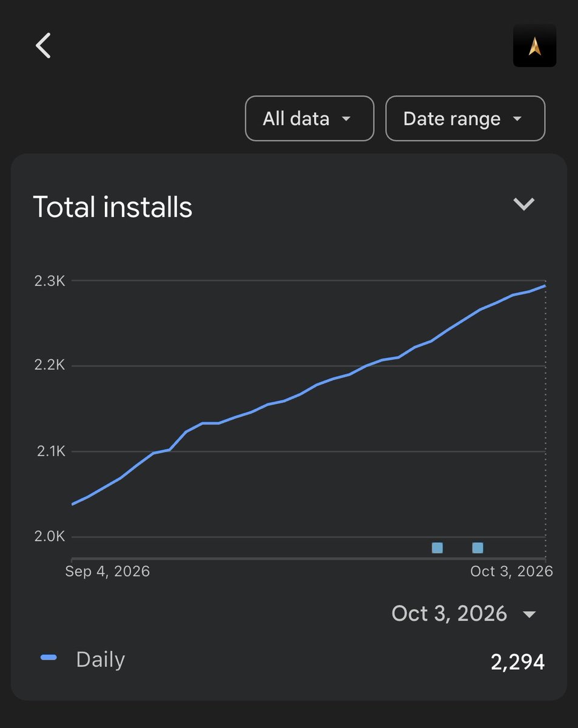Click the 2.1K y-axis label
The height and width of the screenshot is (728, 578).
tap(51, 451)
